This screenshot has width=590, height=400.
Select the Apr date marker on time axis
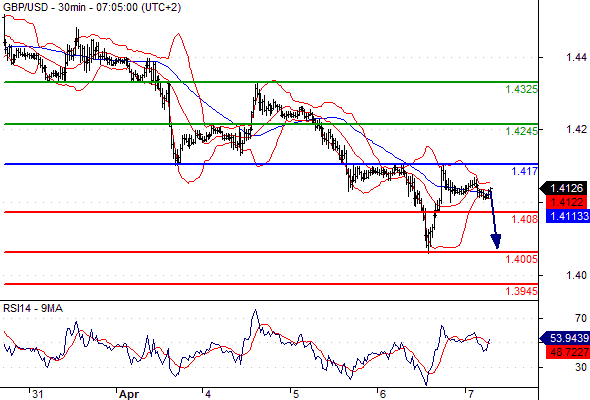(129, 394)
